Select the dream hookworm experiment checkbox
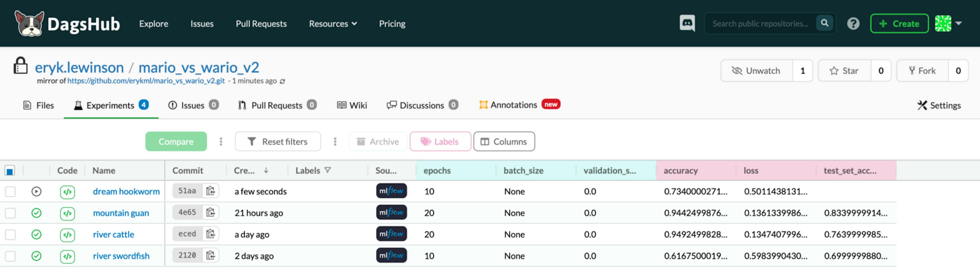This screenshot has height=277, width=980. (x=10, y=192)
